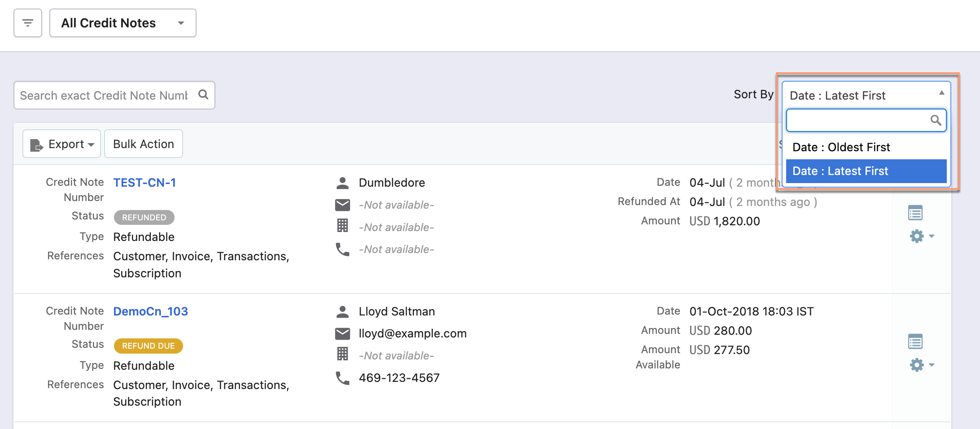Screen dimensions: 980x429
Task: Open credit note TEST-CN-1 link
Action: (x=144, y=183)
